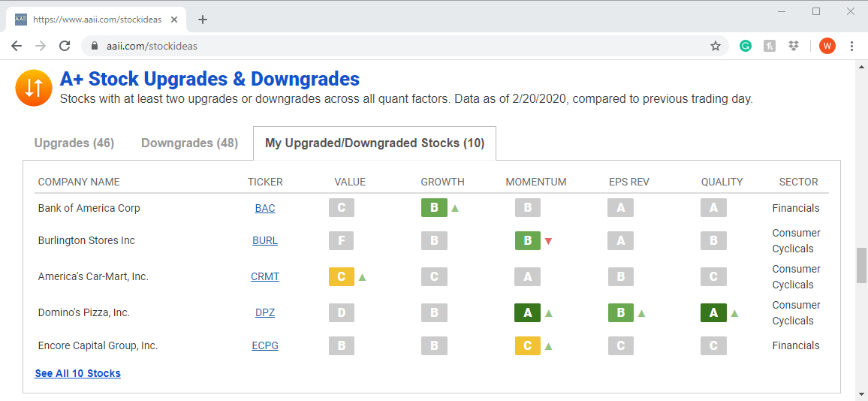868x401 pixels.
Task: Click Domino's Pizza Value D badge
Action: point(342,312)
